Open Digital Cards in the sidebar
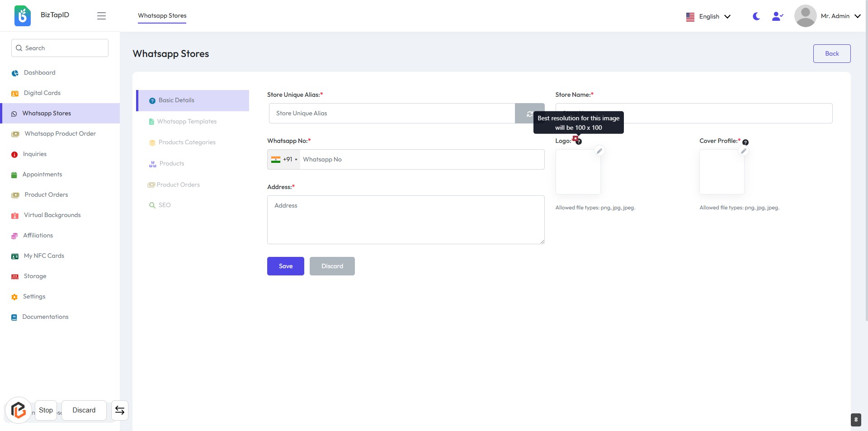The width and height of the screenshot is (868, 431). [42, 93]
